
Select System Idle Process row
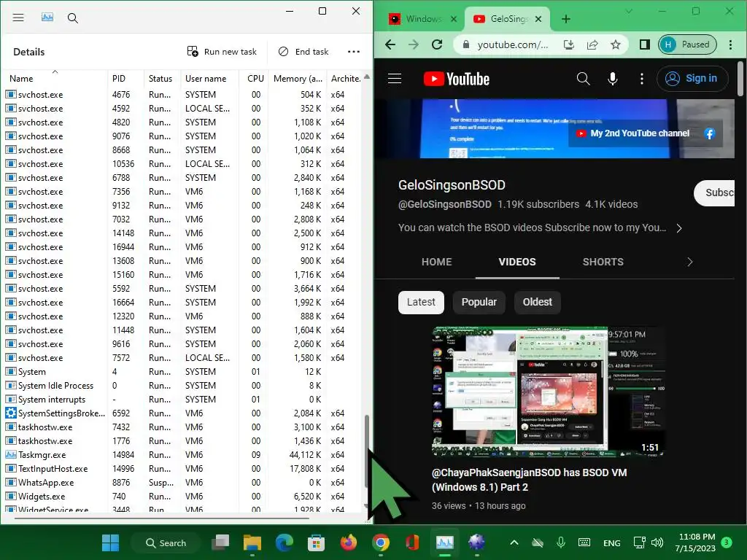pyautogui.click(x=183, y=386)
